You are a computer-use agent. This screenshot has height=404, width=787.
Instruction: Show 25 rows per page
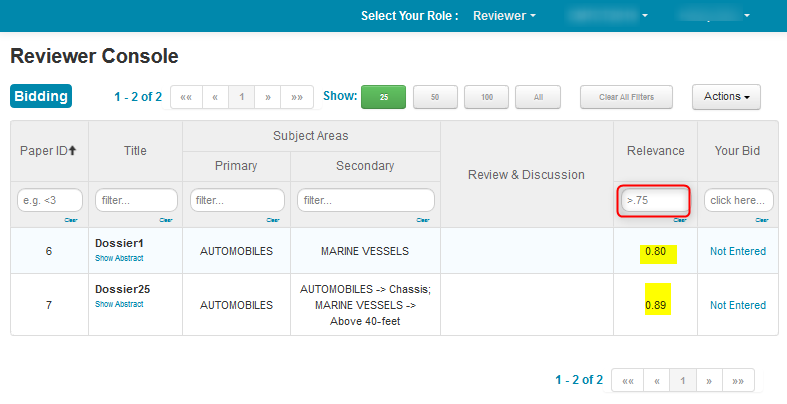pos(383,97)
